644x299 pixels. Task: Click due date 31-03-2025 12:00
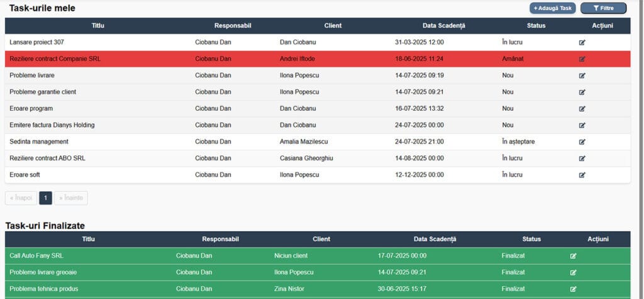click(419, 42)
